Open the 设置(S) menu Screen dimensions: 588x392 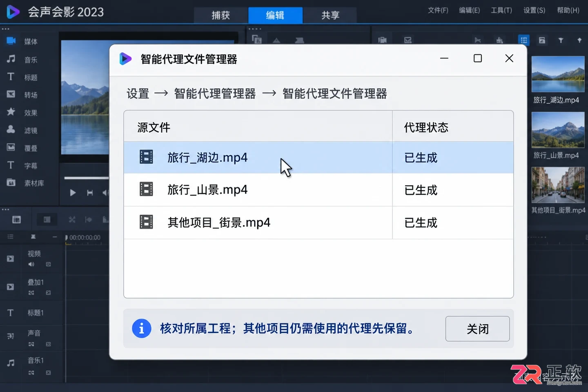[534, 10]
